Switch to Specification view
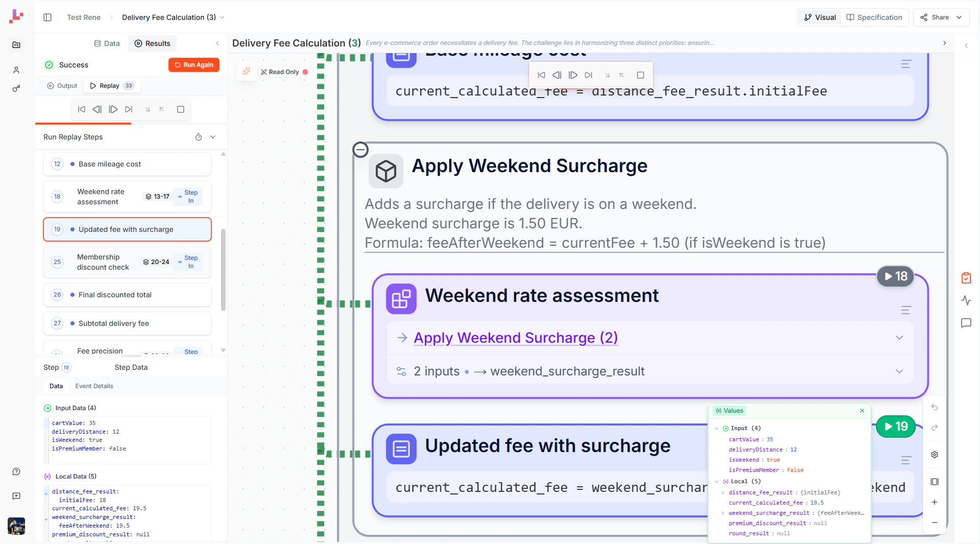Screen dimensions: 980x544 pos(874,17)
